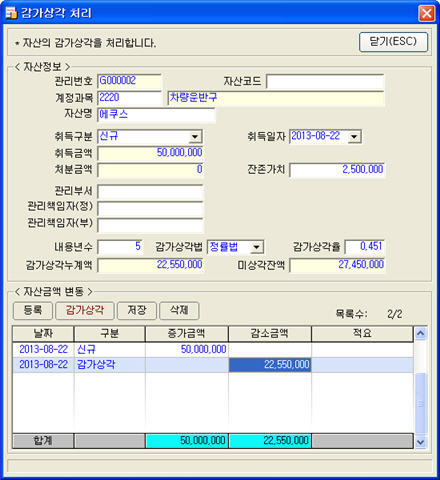The image size is (440, 480).
Task: Click the 내용년수 field showing 5
Action: coord(120,247)
